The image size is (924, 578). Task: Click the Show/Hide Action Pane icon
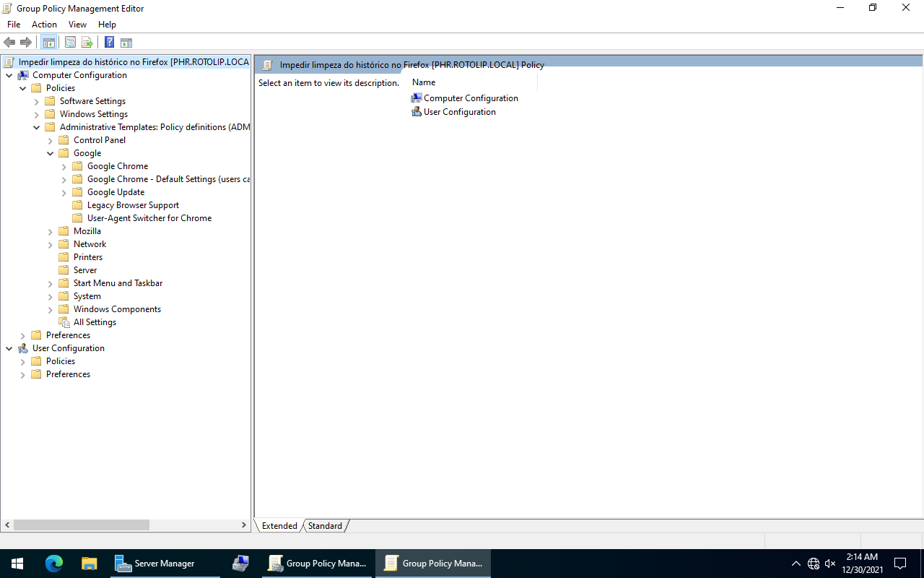126,42
